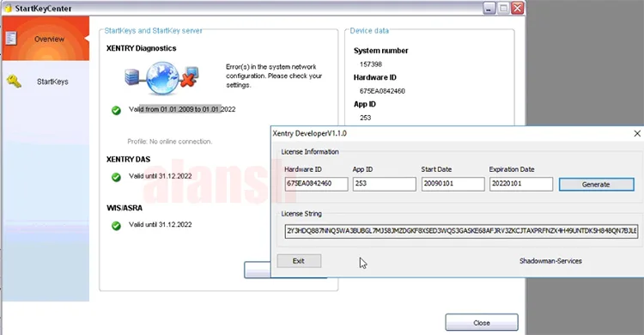Click the StartKeyCenter title bar app icon
The image size is (644, 335).
[x=8, y=9]
